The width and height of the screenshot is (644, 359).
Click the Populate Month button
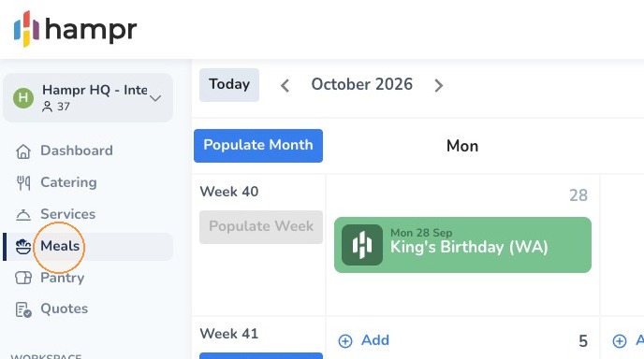click(x=258, y=146)
